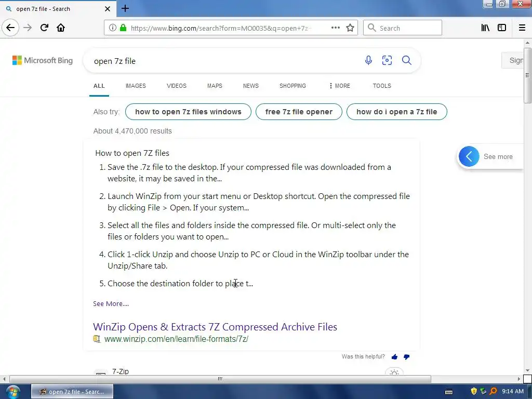This screenshot has width=532, height=399.
Task: Click the 7-Zip result heading
Action: [121, 371]
